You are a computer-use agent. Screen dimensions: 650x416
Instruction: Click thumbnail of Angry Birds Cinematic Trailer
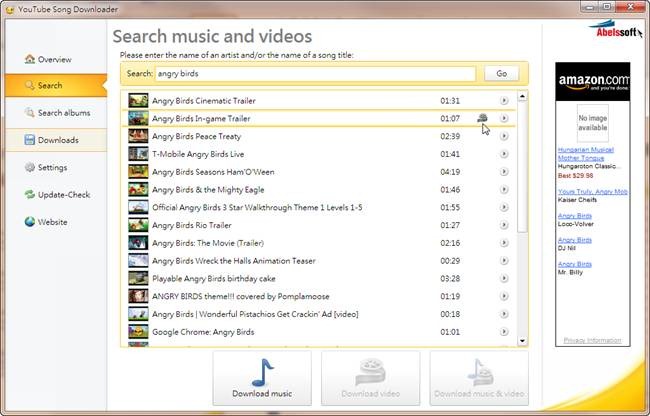click(138, 101)
